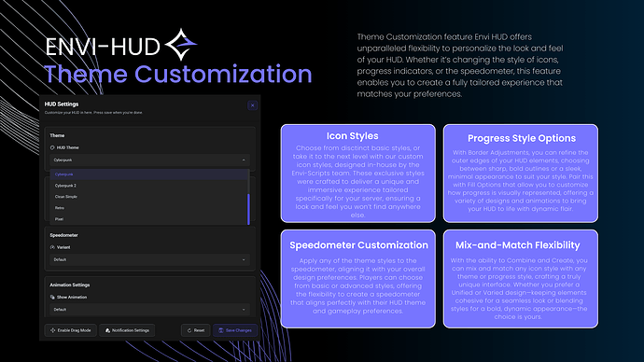Close the HUD Settings panel
Screen dimensions: 644x362
(x=253, y=105)
